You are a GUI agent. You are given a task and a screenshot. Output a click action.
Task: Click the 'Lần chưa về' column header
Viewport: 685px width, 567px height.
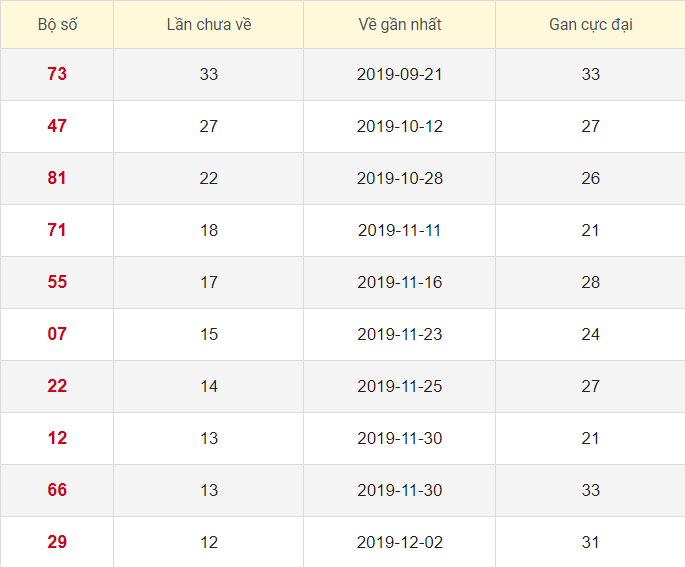(208, 24)
